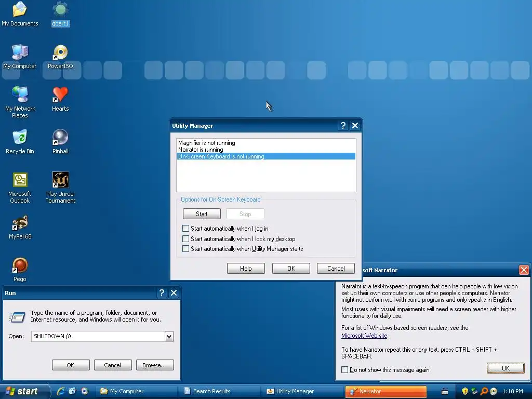Click the disc tray icon beside clock

point(494,391)
